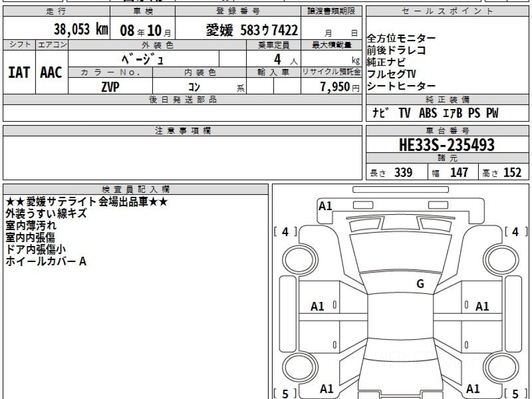Click the mileage value 38,053 km
Image resolution: width=532 pixels, height=399 pixels.
click(x=81, y=30)
